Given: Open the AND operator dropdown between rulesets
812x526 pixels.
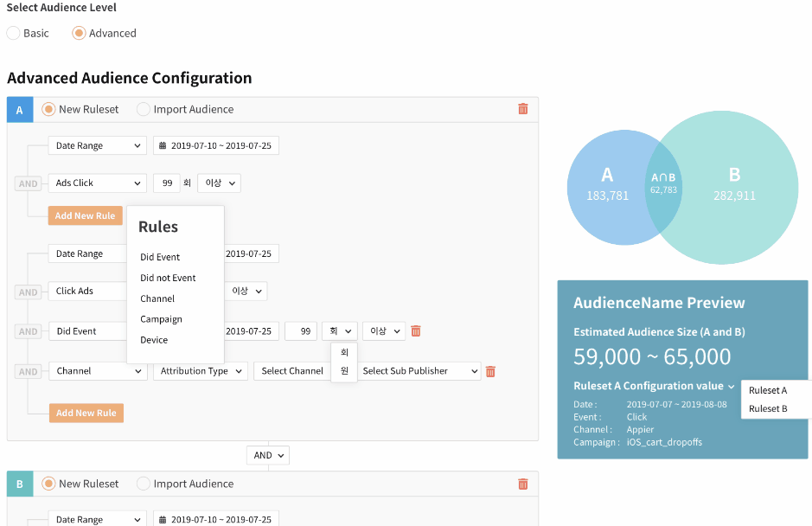Looking at the screenshot, I should point(268,455).
